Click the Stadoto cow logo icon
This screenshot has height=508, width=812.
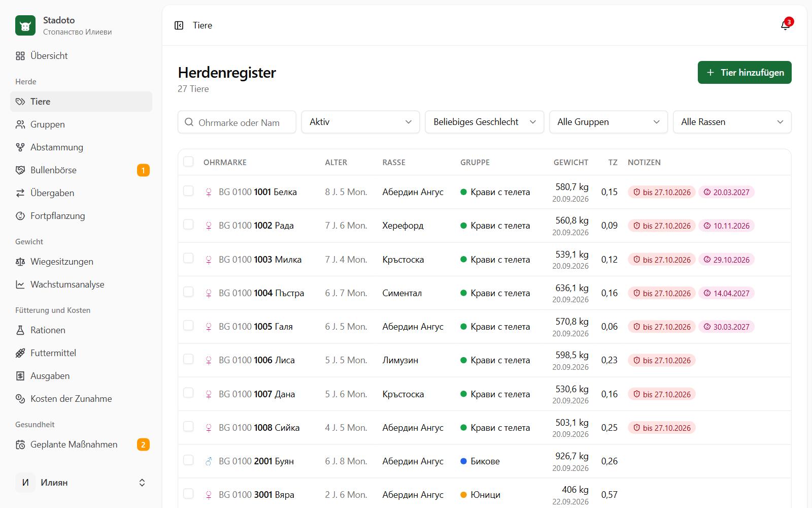(x=25, y=25)
